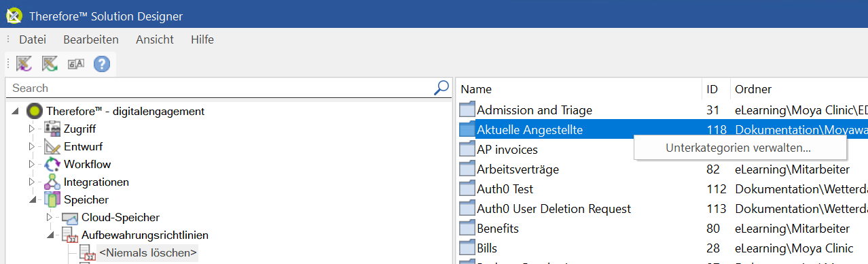The image size is (868, 264).
Task: Click the first toolbar design icon
Action: [x=24, y=64]
